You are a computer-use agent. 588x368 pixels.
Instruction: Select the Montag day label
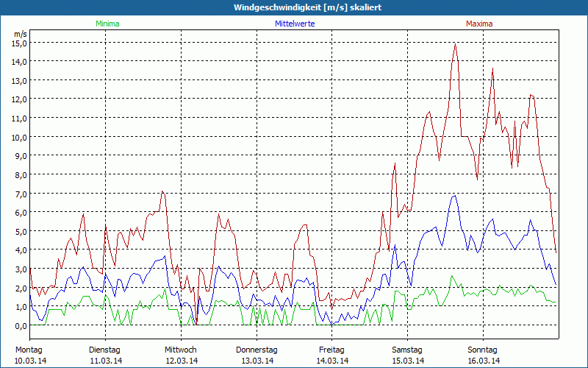pos(29,350)
